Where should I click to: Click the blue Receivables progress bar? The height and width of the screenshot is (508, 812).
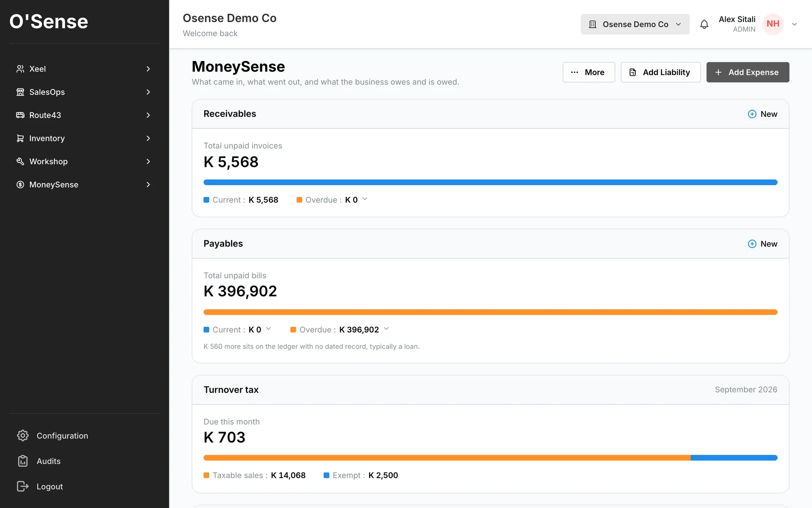[x=490, y=182]
